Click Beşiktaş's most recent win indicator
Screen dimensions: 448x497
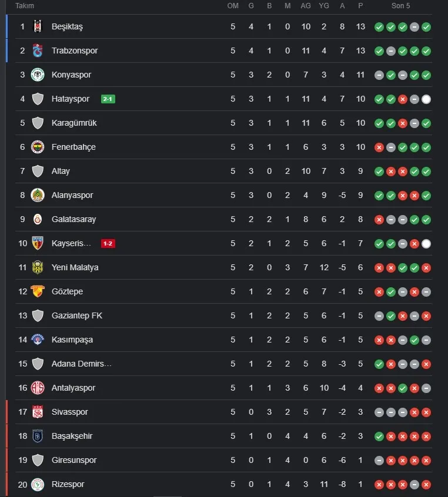click(426, 26)
